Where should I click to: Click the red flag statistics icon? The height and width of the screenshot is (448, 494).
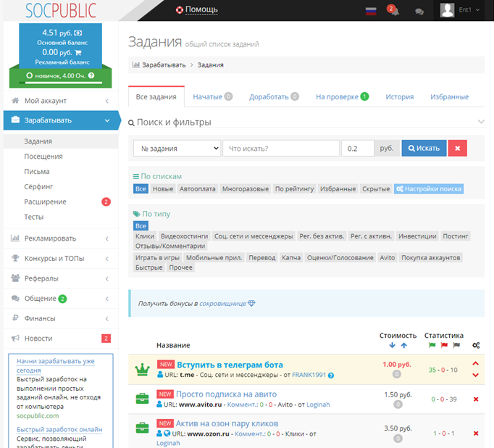click(444, 345)
